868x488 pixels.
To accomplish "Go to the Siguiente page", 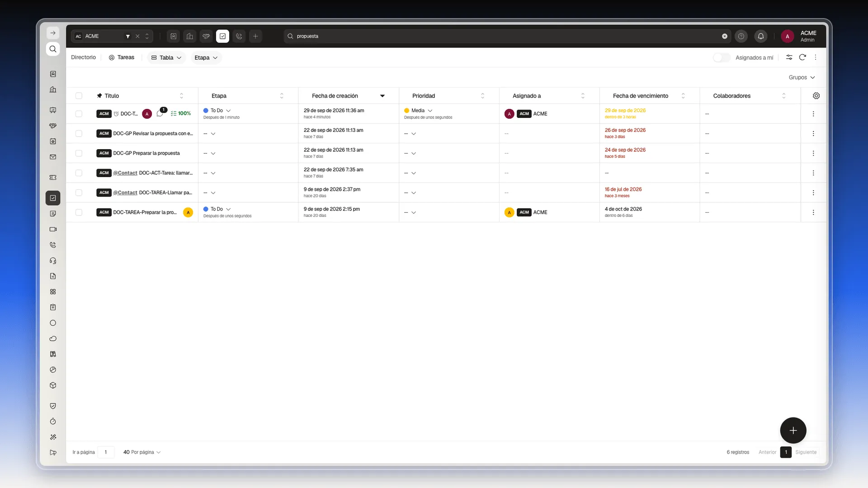I will coord(806,452).
